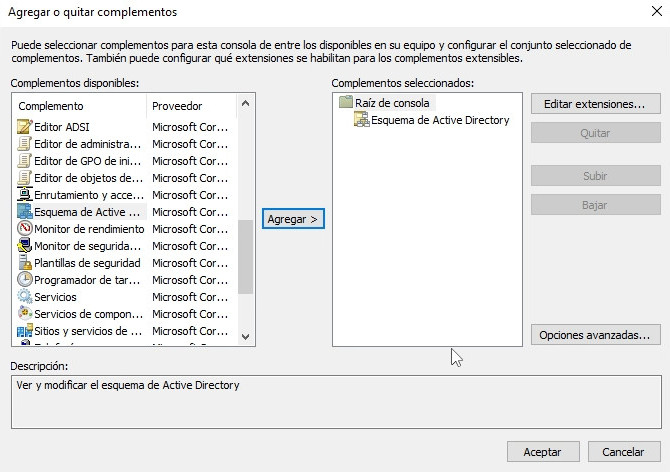Click the Servicios gear icon
The image size is (670, 472).
[x=25, y=297]
